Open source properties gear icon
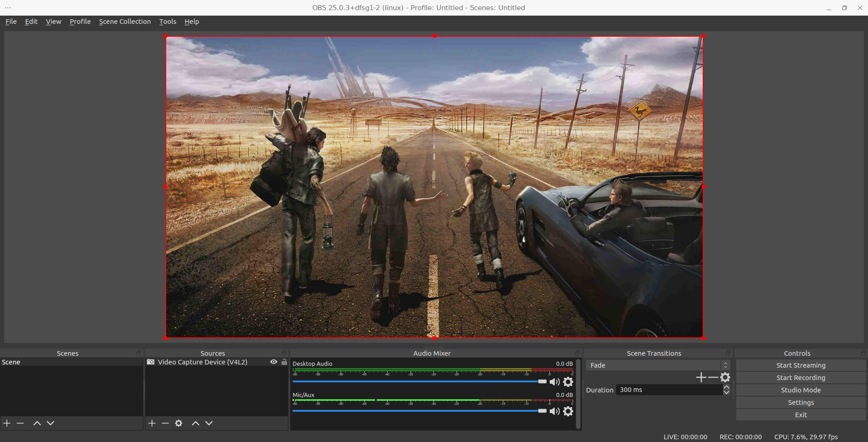This screenshot has height=442, width=868. pos(179,423)
